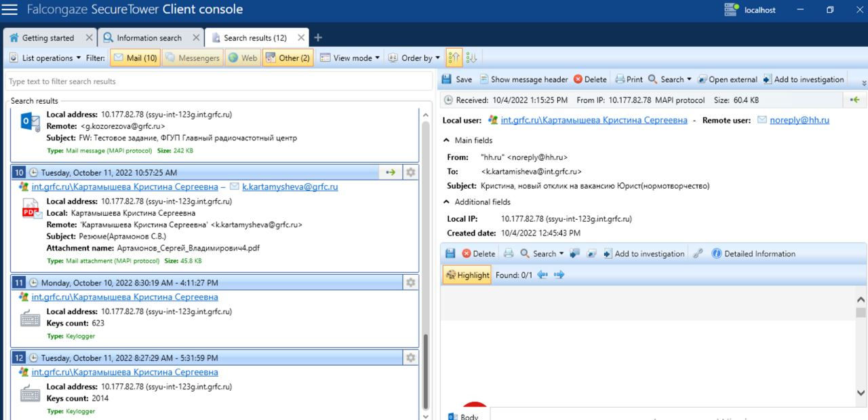
Task: Go to the previous found match arrow
Action: (x=542, y=275)
